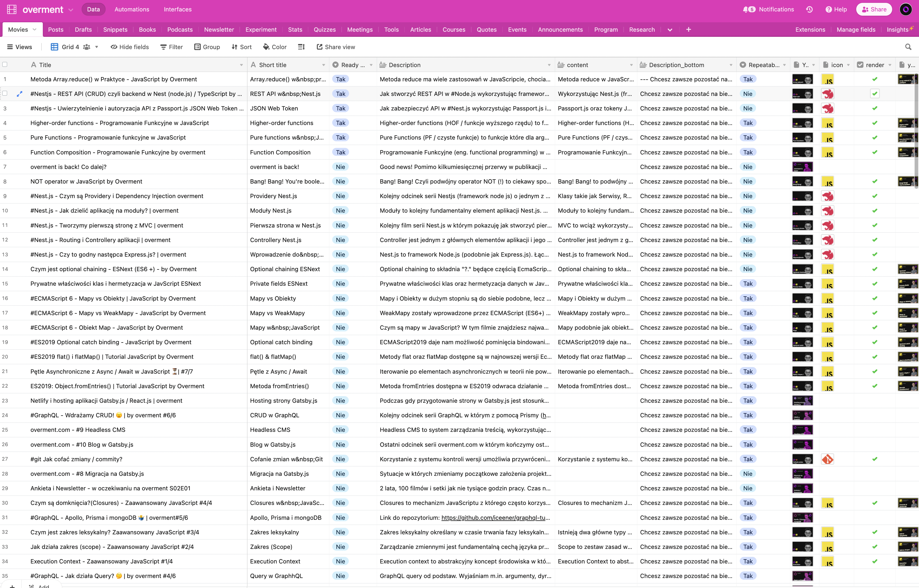Check the select-all rows checkbox
The width and height of the screenshot is (919, 588).
point(5,65)
